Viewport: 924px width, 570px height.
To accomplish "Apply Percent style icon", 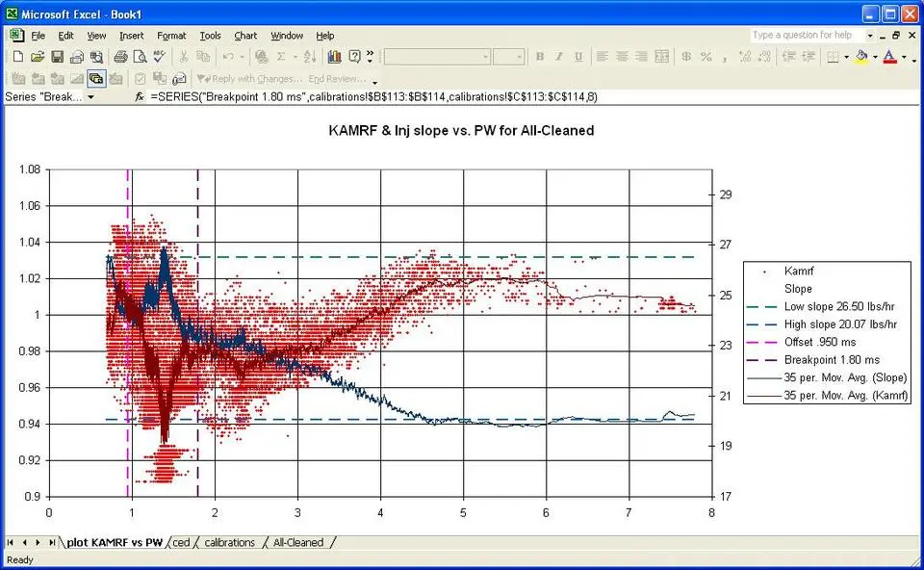I will [706, 57].
